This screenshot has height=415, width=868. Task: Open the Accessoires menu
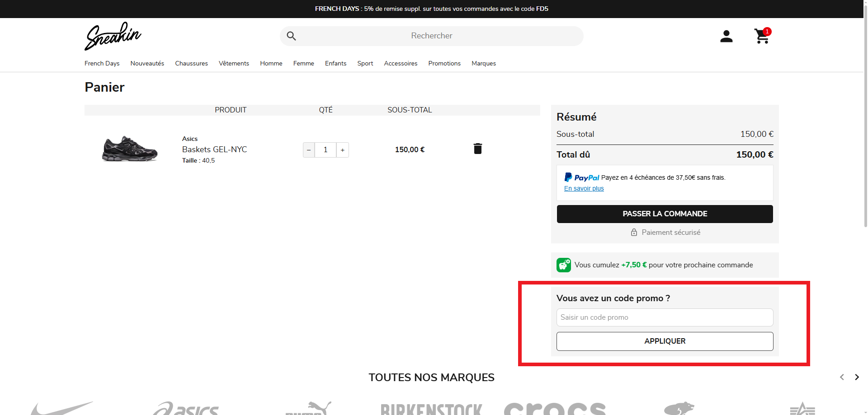coord(401,63)
